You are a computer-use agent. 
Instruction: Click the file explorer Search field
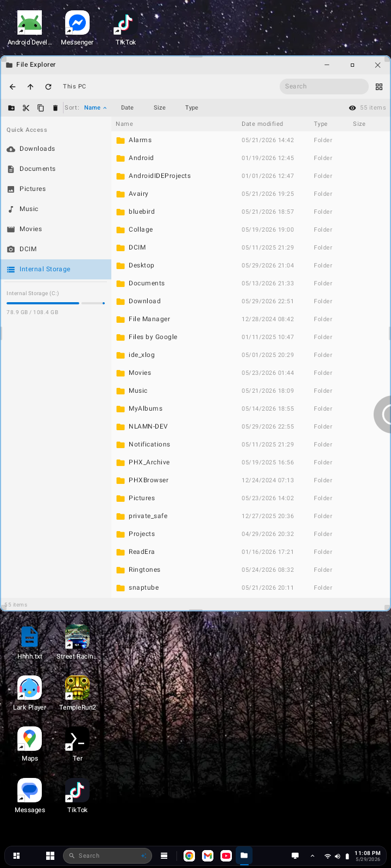click(x=324, y=86)
